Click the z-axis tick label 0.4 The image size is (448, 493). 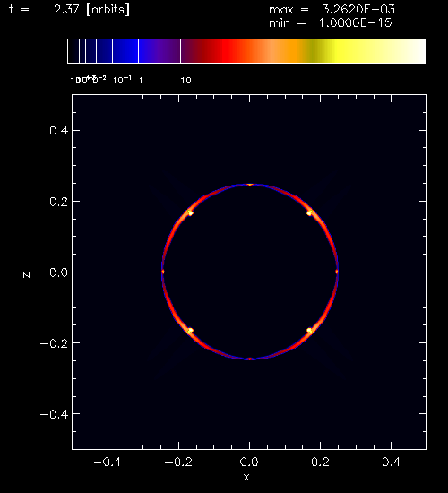59,131
